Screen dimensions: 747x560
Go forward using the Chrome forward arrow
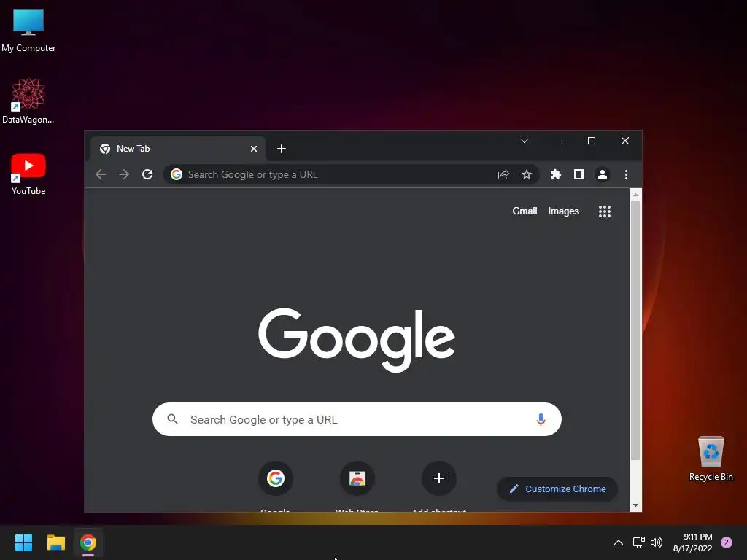click(124, 175)
